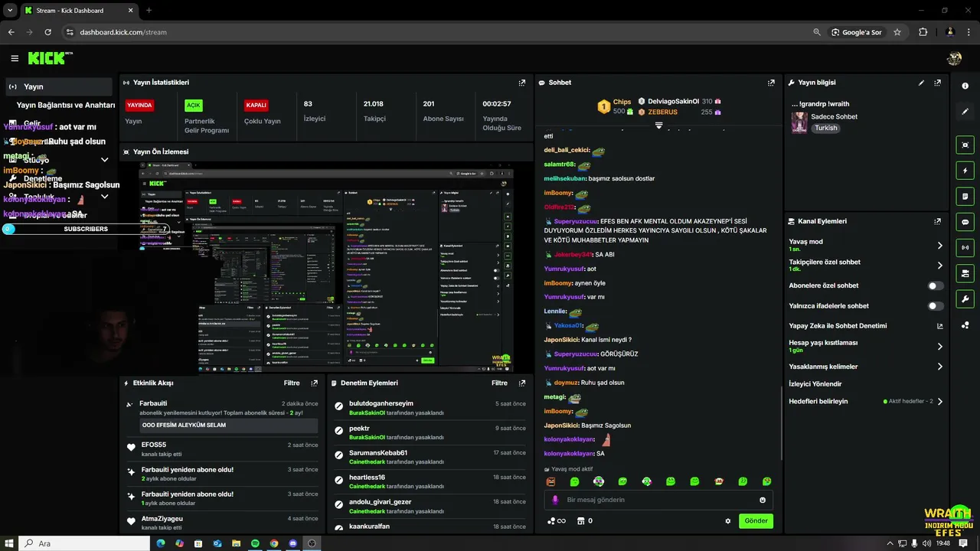Toggle the channel actions widget in sidebar
Viewport: 980px width, 551px height.
pos(965,273)
